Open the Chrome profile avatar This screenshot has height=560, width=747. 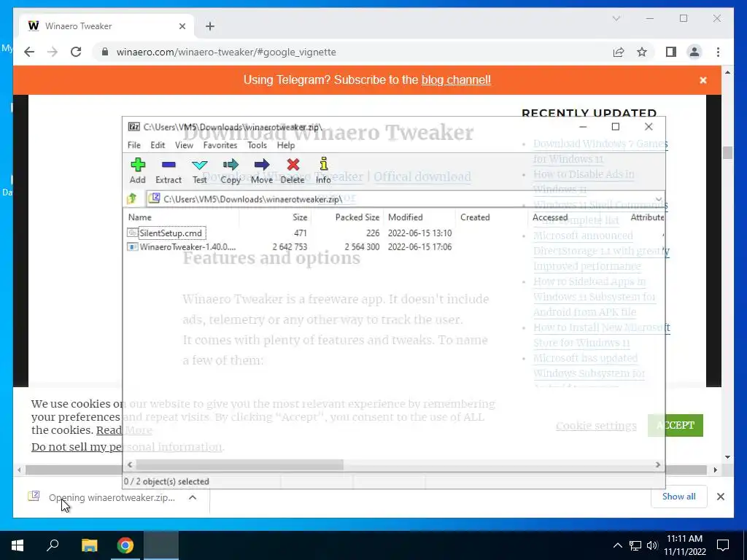(694, 52)
